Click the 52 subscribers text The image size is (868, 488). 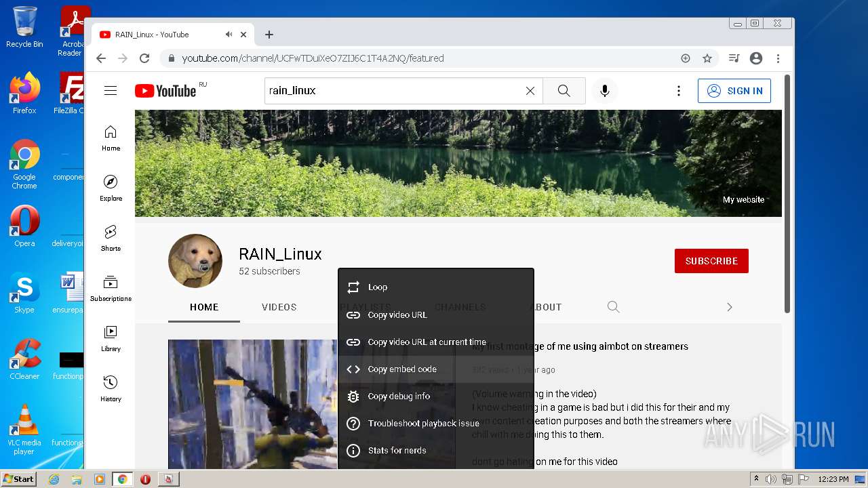pyautogui.click(x=269, y=271)
